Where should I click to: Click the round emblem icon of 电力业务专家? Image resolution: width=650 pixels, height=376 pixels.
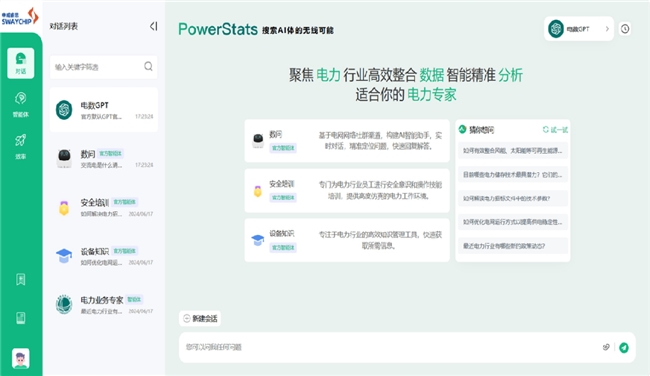(64, 305)
